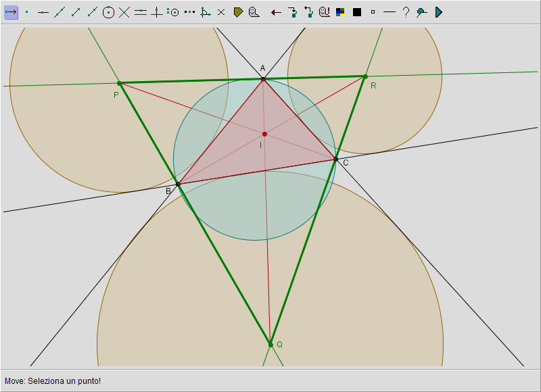The height and width of the screenshot is (392, 541).
Task: Click red center point I
Action: tap(264, 134)
